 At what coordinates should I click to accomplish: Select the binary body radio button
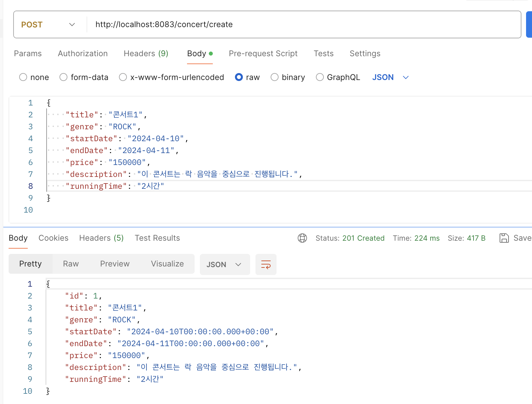pyautogui.click(x=275, y=77)
